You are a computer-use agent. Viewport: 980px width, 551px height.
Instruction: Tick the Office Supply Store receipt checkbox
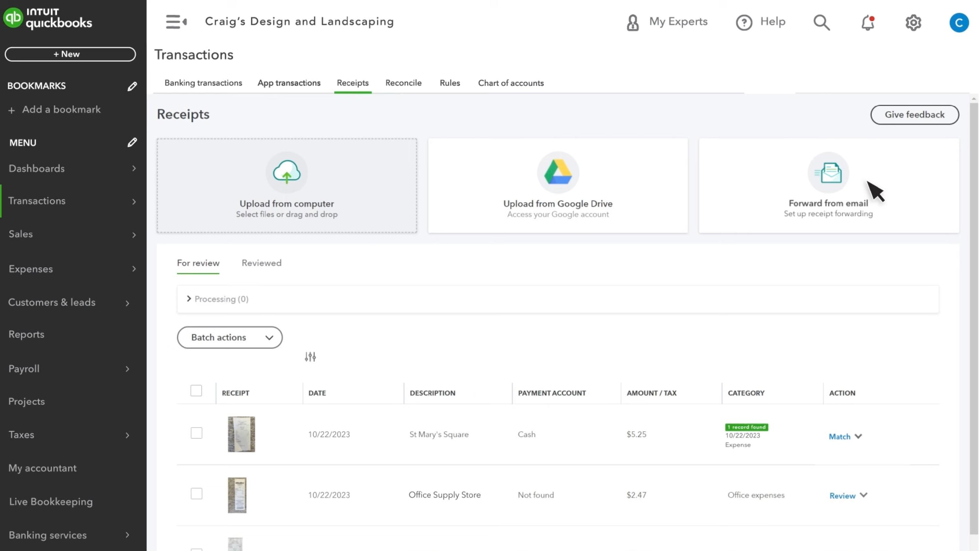(196, 493)
